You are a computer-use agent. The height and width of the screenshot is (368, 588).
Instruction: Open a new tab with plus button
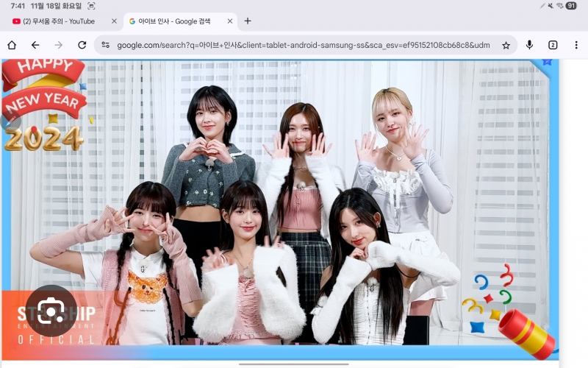coord(248,21)
